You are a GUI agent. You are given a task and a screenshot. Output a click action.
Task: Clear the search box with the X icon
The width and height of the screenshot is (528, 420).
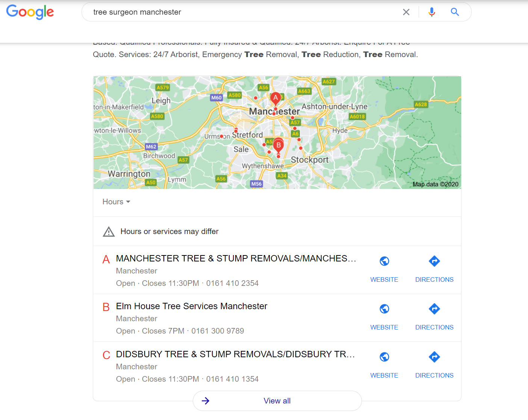point(406,12)
